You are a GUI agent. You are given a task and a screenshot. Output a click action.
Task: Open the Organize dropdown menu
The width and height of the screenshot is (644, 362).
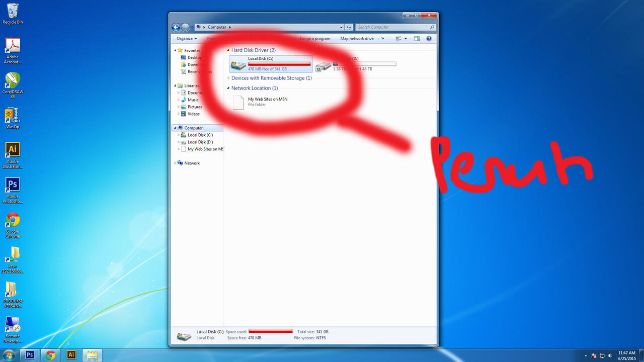pos(187,39)
